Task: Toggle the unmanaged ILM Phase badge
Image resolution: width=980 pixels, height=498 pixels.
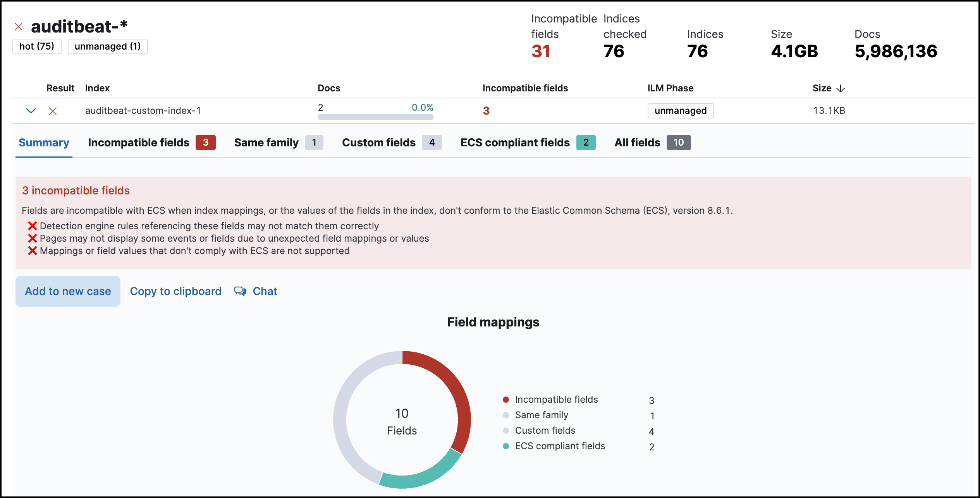Action: point(680,111)
